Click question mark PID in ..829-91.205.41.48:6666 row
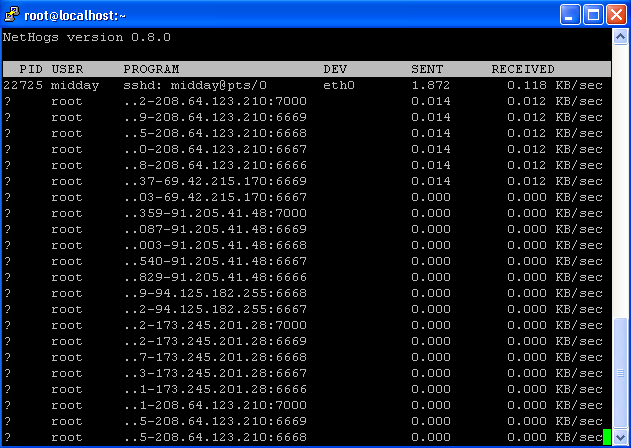The height and width of the screenshot is (448, 631). 7,277
